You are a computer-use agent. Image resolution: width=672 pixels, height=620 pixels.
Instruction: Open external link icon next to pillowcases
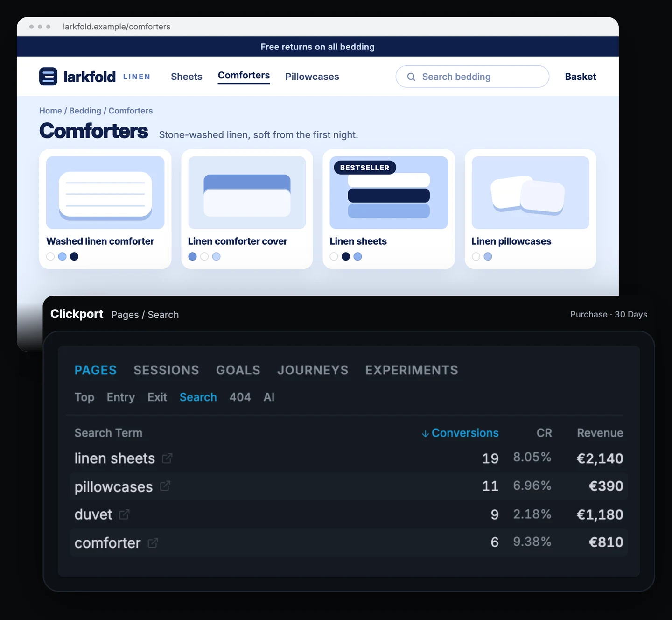165,486
